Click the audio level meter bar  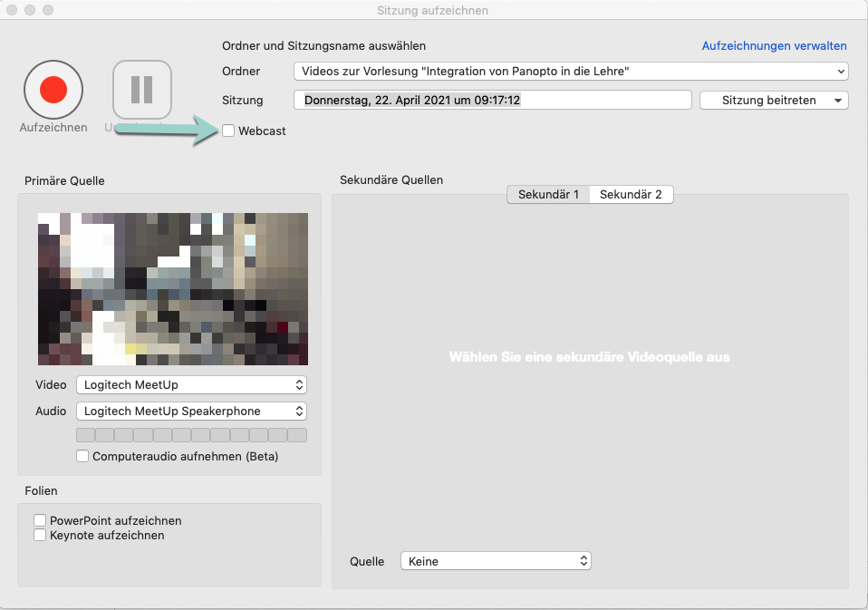(191, 435)
